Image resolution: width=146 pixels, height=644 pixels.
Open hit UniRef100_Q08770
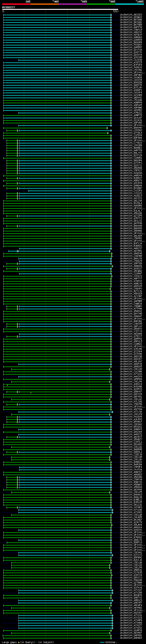tap(131, 53)
